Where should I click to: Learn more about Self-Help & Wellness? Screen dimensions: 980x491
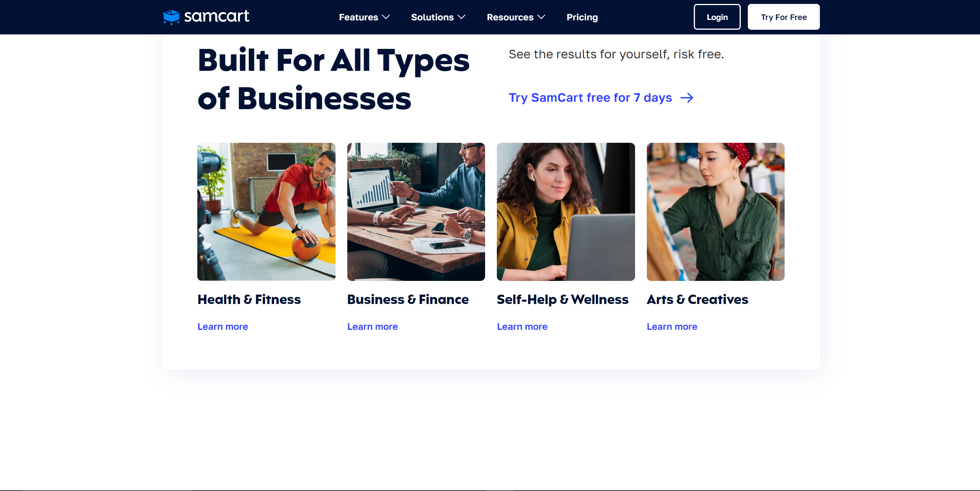point(522,327)
